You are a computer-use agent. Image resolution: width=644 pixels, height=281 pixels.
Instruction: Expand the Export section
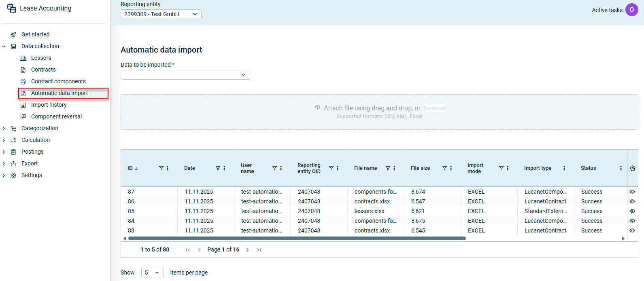4,164
